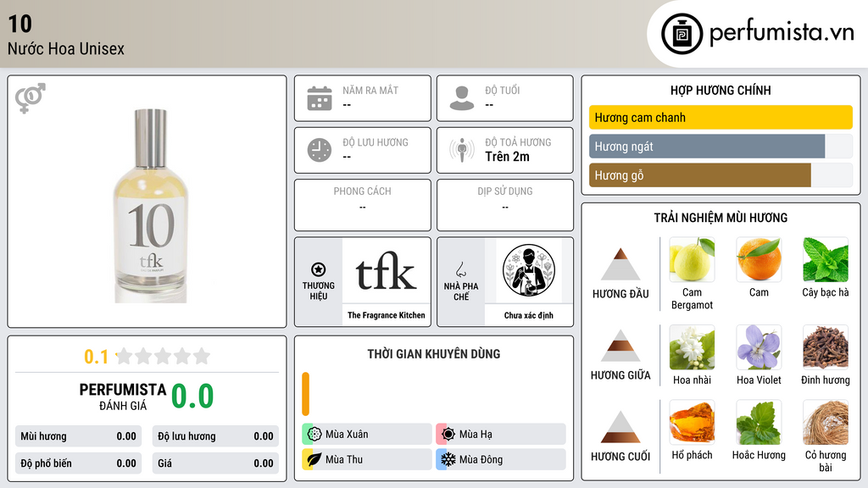Click the perfumer illustration avatar
The width and height of the screenshot is (868, 488).
529,270
